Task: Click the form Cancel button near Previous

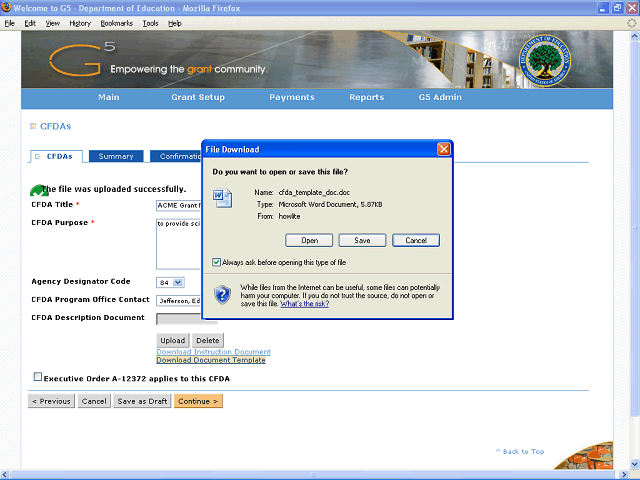Action: tap(94, 401)
